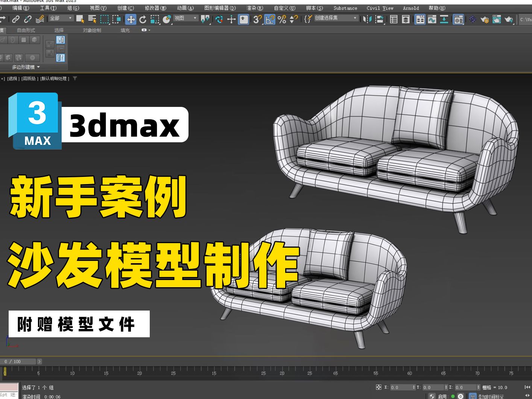Open the Substance menu
Screen dimensions: 532x399
pyautogui.click(x=345, y=8)
